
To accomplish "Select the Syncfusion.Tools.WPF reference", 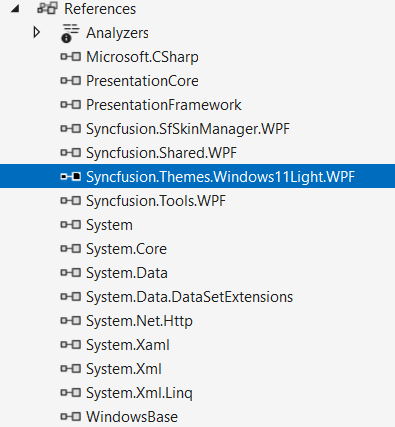I will pyautogui.click(x=156, y=201).
